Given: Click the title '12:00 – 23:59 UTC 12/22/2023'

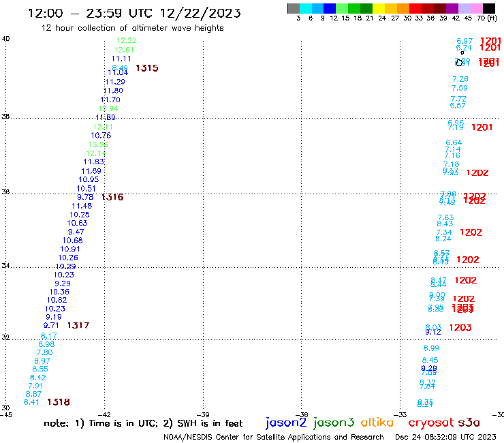Looking at the screenshot, I should (x=134, y=13).
